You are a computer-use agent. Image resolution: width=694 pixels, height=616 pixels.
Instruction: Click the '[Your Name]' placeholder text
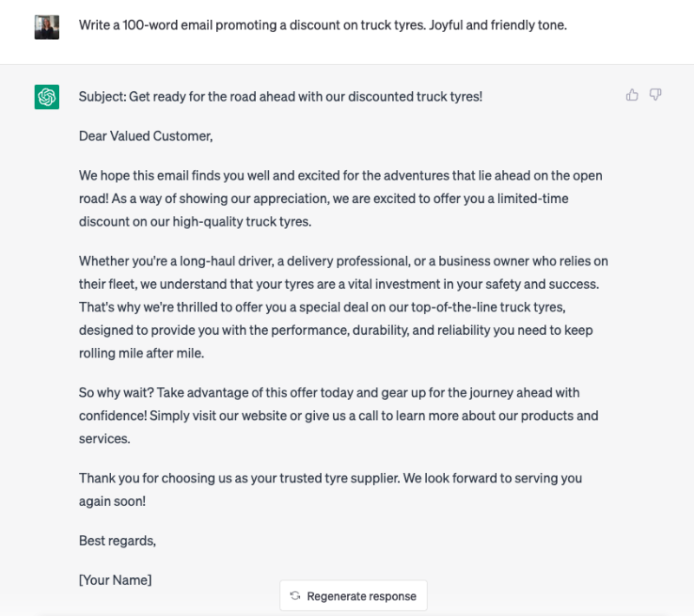click(115, 580)
